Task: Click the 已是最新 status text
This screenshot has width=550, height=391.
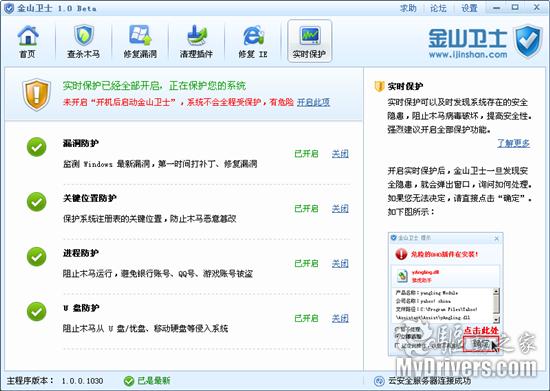Action: pyautogui.click(x=154, y=381)
